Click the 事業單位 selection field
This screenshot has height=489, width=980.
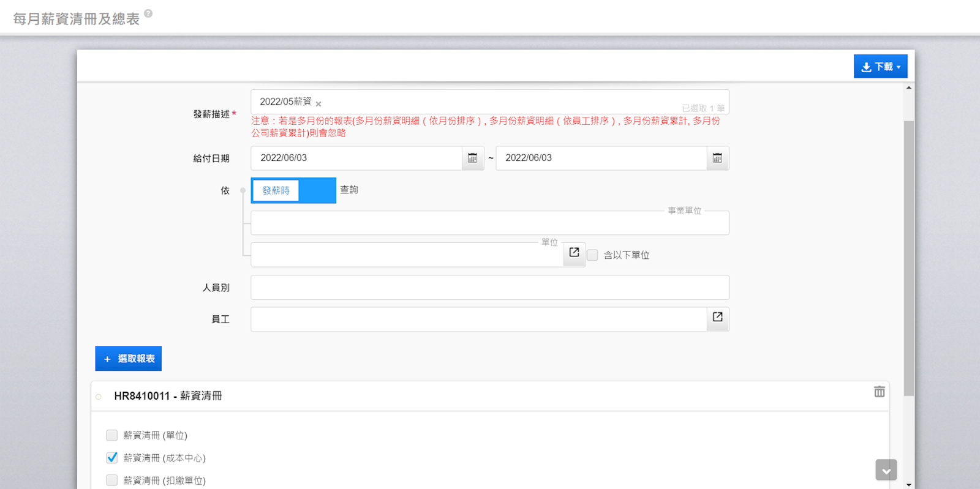(489, 223)
